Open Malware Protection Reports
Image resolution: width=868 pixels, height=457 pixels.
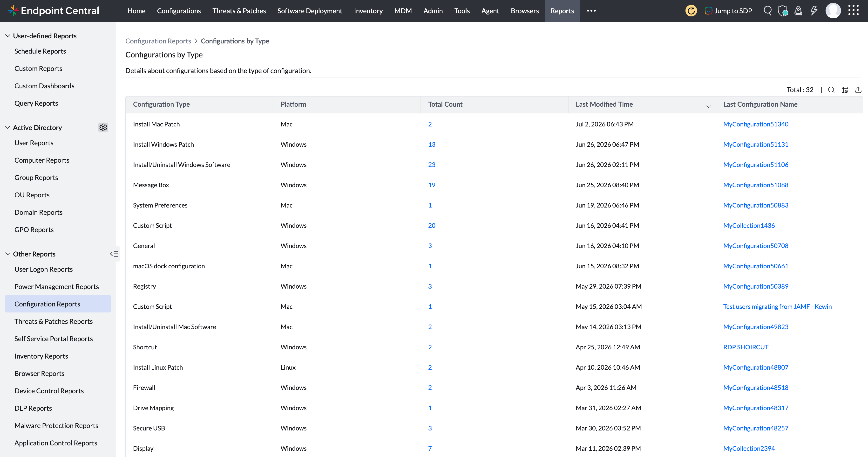56,426
